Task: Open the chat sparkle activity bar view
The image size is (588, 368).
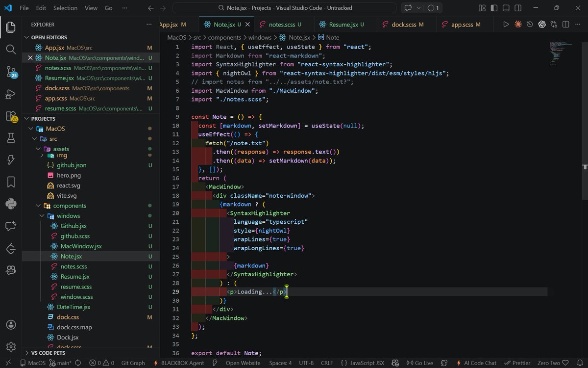Action: click(x=11, y=226)
